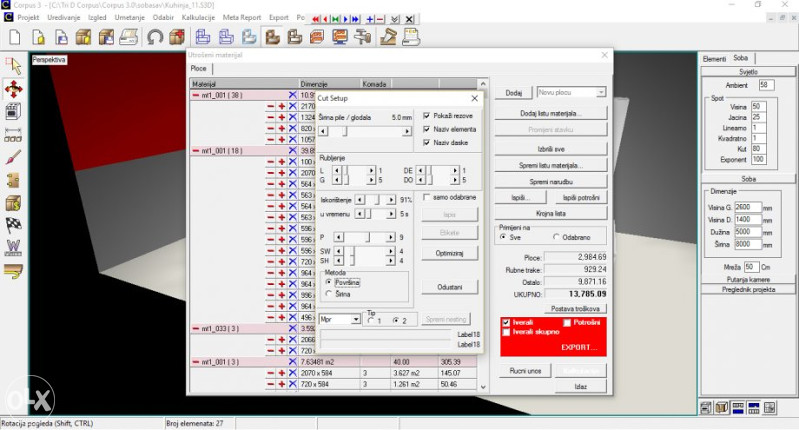Select the pointer selection tool
Image resolution: width=799 pixels, height=430 pixels.
click(x=14, y=66)
